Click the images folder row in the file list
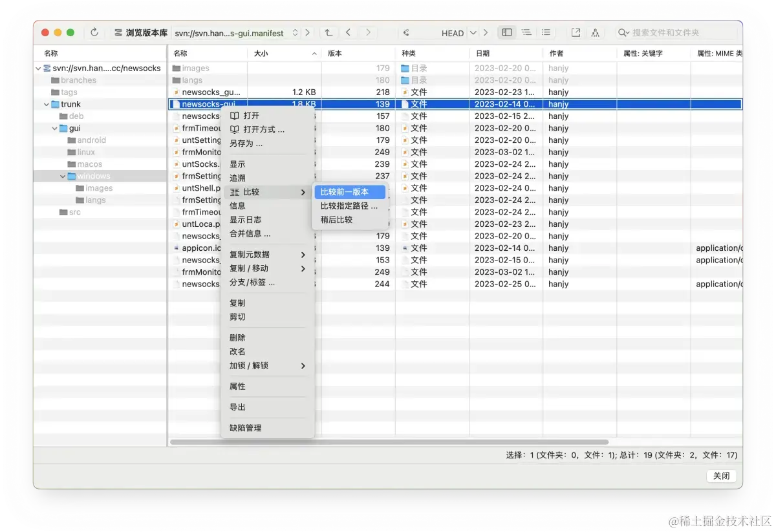 pos(455,68)
